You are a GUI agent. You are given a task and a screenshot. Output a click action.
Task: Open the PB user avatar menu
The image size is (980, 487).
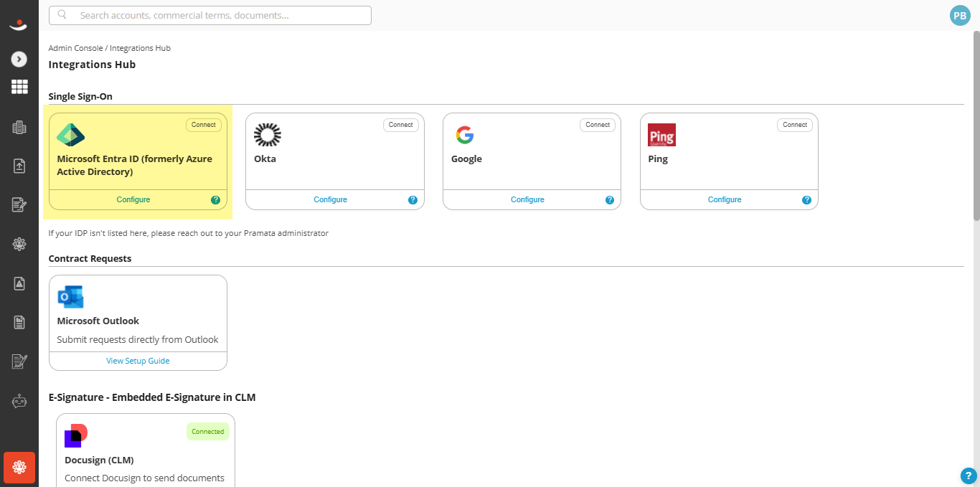(x=959, y=16)
